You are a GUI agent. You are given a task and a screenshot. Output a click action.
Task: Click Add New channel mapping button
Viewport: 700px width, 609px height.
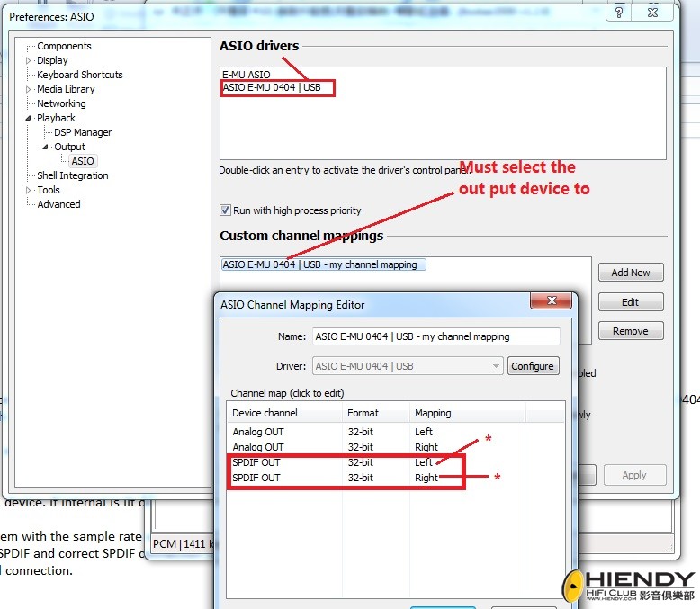pyautogui.click(x=631, y=273)
